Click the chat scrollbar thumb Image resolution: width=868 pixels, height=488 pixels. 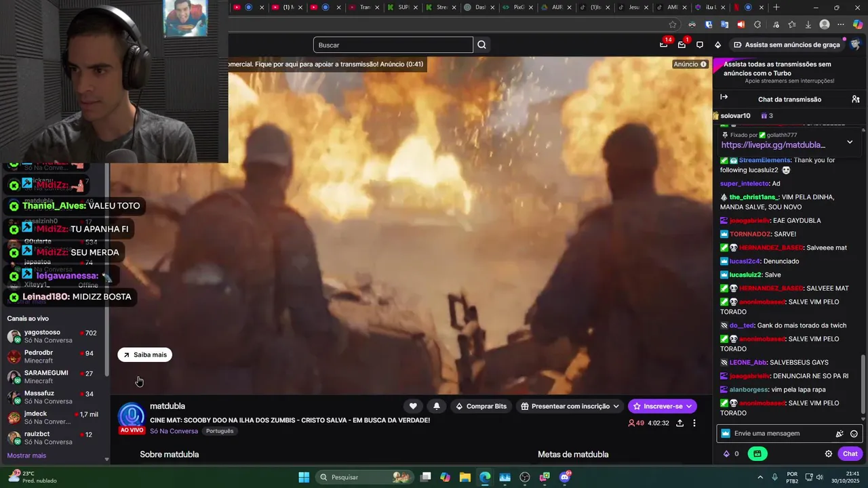click(863, 384)
